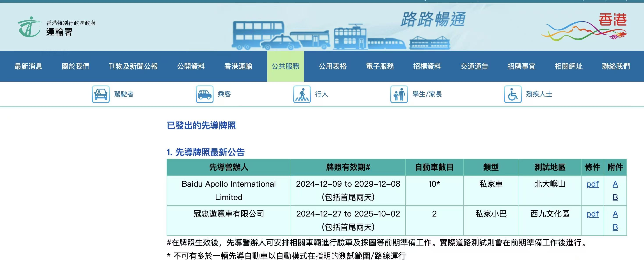The width and height of the screenshot is (644, 278).
Task: Click the Transport Department logo
Action: point(29,27)
